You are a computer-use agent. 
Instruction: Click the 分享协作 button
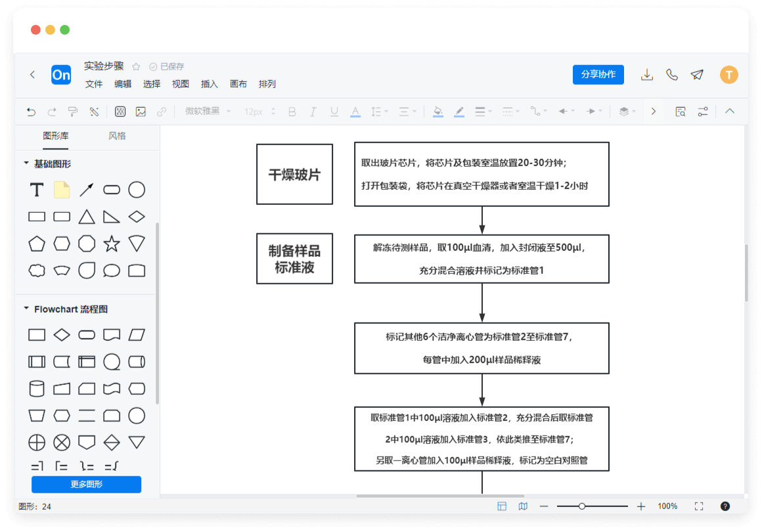coord(598,74)
